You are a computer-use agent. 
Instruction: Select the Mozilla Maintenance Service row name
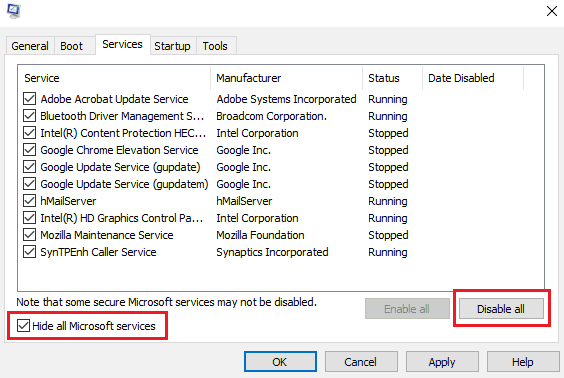[x=107, y=235]
